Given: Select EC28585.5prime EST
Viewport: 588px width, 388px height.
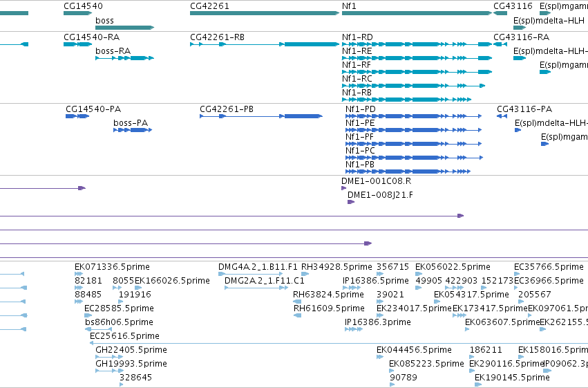Looking at the screenshot, I should [x=88, y=315].
